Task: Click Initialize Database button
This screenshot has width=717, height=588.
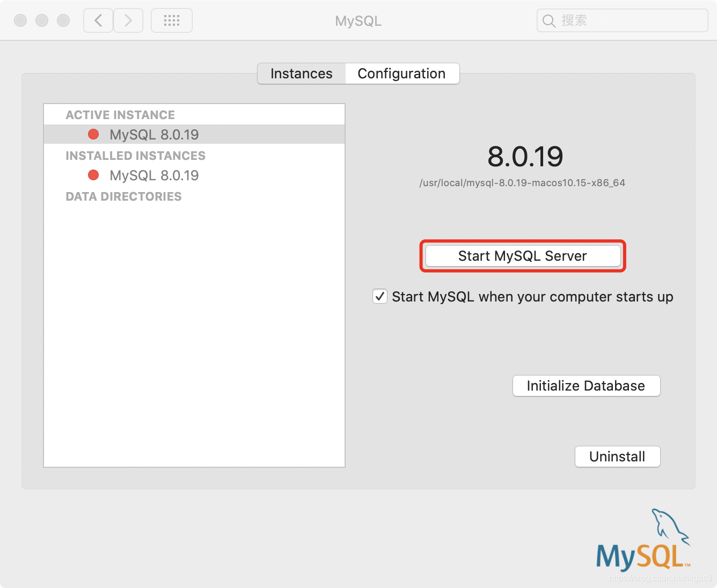Action: click(x=587, y=386)
